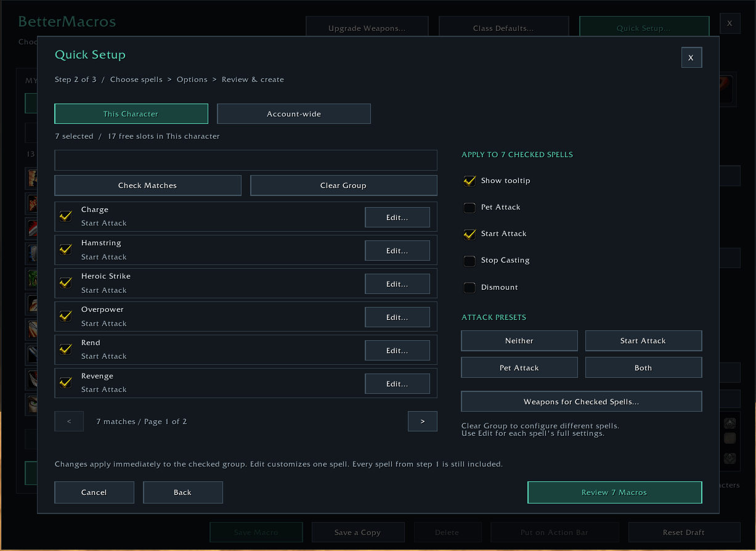
Task: Enable the Stop Casting checkbox
Action: (x=469, y=261)
